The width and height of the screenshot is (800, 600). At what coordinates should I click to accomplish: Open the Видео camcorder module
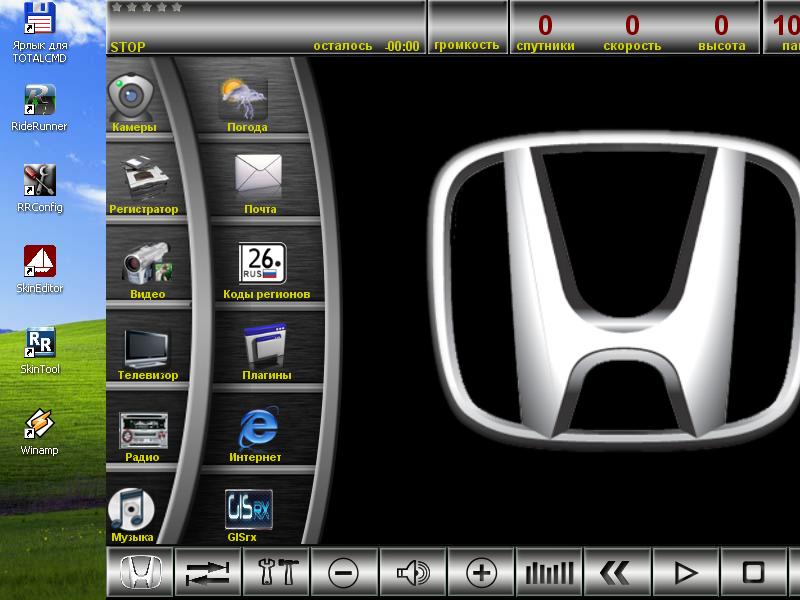[x=147, y=270]
